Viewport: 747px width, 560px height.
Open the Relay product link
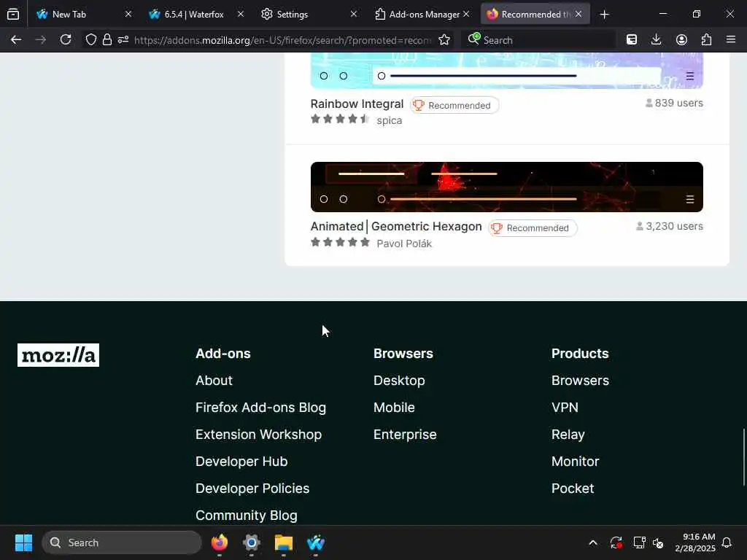point(568,435)
